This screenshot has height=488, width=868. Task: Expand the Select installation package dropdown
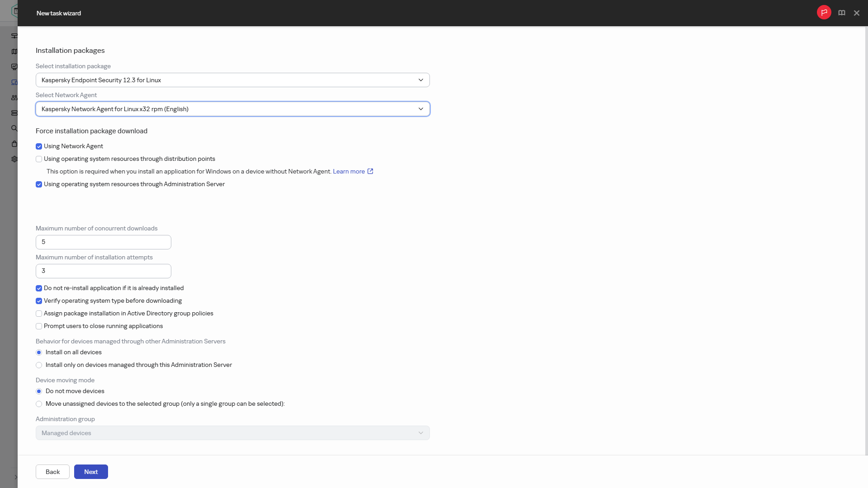click(233, 80)
